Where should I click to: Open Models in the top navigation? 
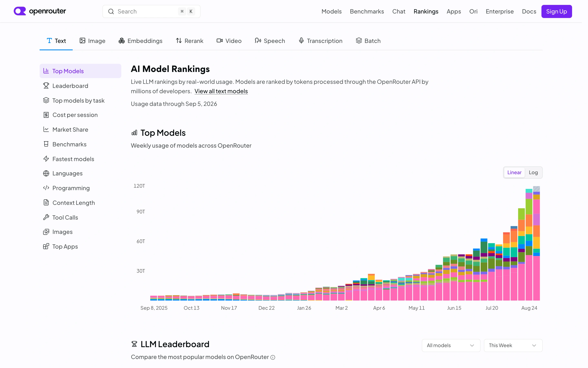click(331, 11)
